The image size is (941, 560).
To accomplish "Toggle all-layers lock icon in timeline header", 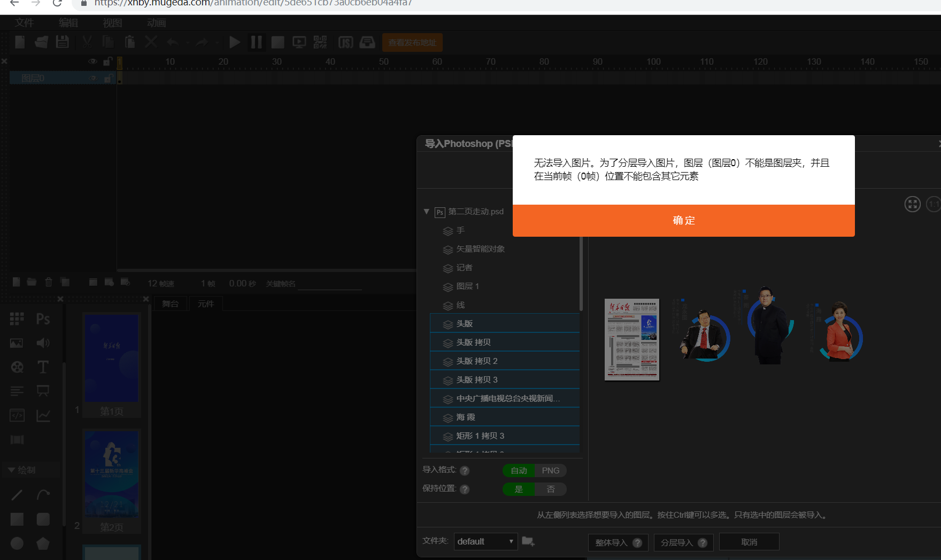I will point(107,61).
